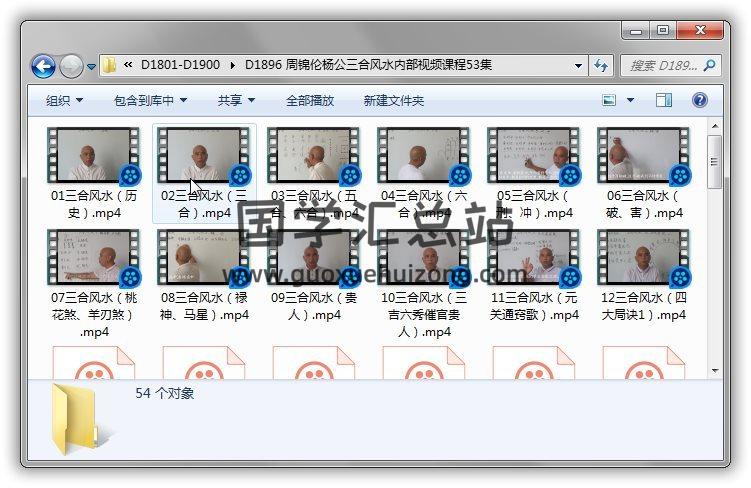Open the address bar history dropdown
This screenshot has width=751, height=488.
pos(579,66)
